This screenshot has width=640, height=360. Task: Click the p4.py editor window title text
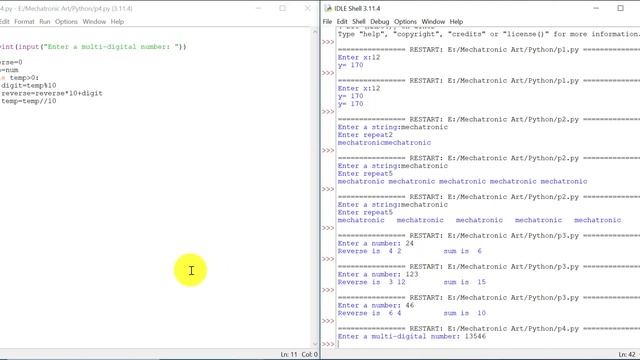pyautogui.click(x=66, y=8)
